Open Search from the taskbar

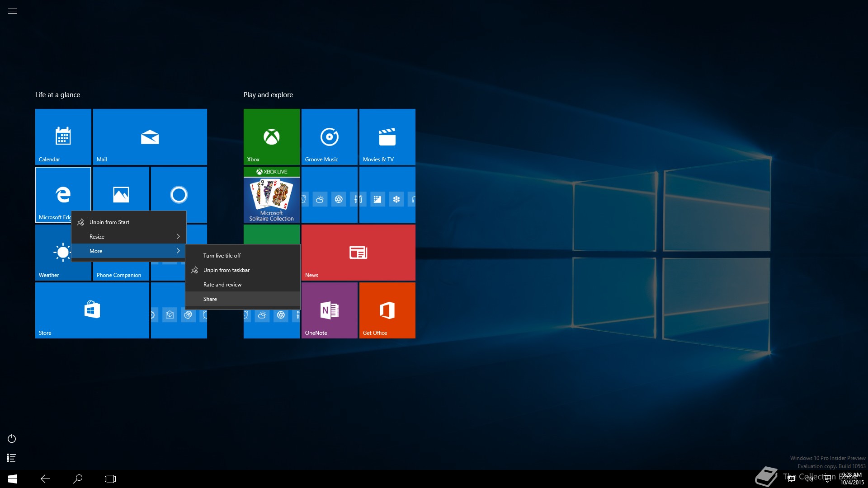[x=78, y=479]
